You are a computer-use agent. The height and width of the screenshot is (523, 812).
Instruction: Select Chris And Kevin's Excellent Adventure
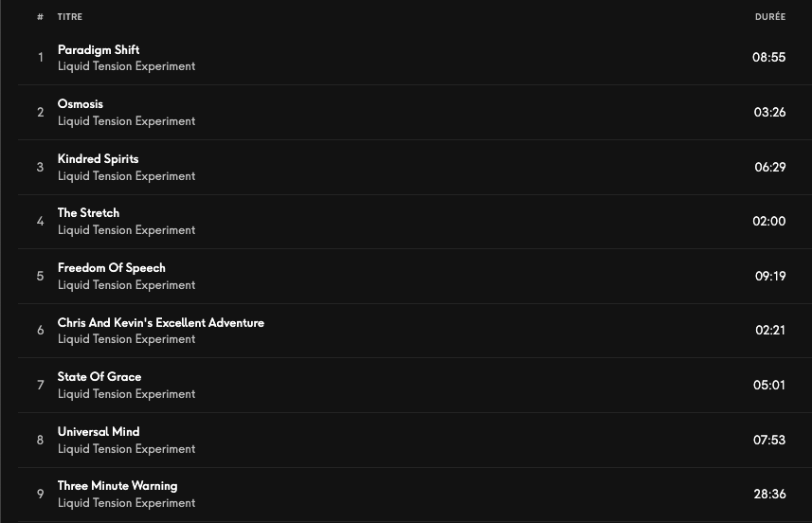(160, 323)
